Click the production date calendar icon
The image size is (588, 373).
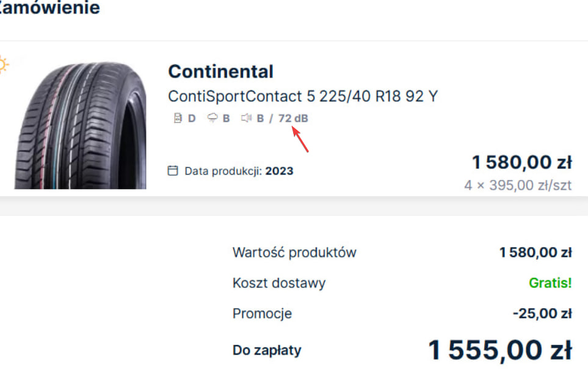[x=173, y=171]
